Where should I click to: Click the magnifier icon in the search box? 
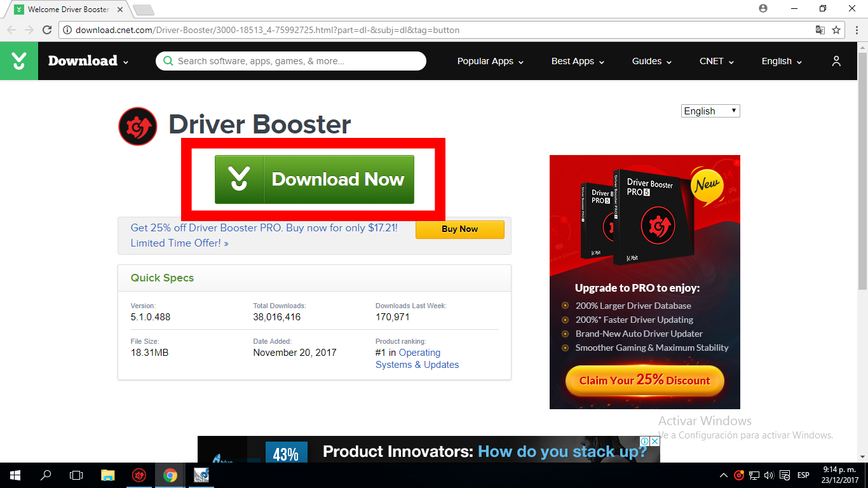(x=168, y=61)
